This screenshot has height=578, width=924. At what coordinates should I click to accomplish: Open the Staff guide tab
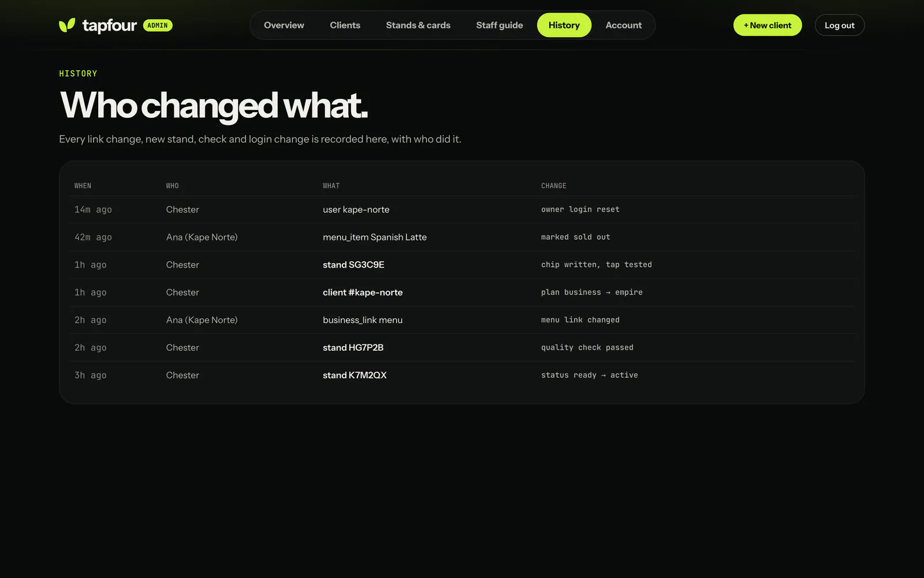point(500,25)
